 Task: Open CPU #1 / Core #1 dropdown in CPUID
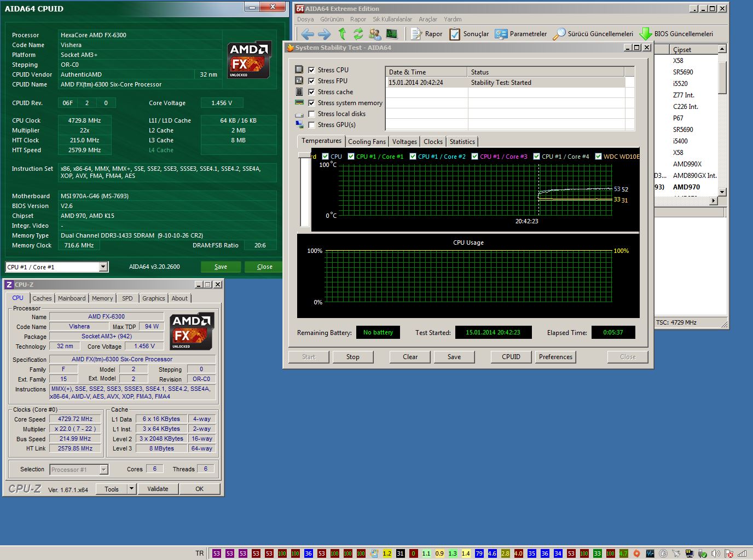tap(103, 267)
